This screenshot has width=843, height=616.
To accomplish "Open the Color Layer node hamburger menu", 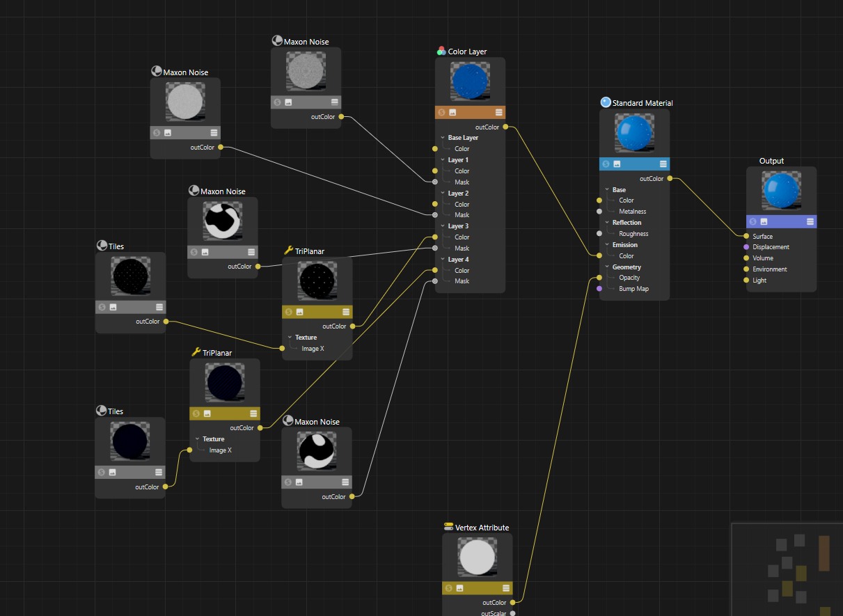I will (x=499, y=112).
